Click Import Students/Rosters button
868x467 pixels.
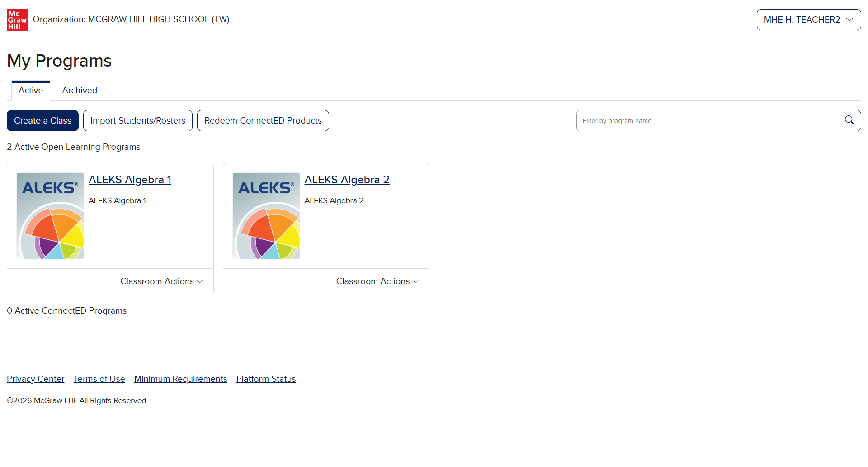point(138,120)
